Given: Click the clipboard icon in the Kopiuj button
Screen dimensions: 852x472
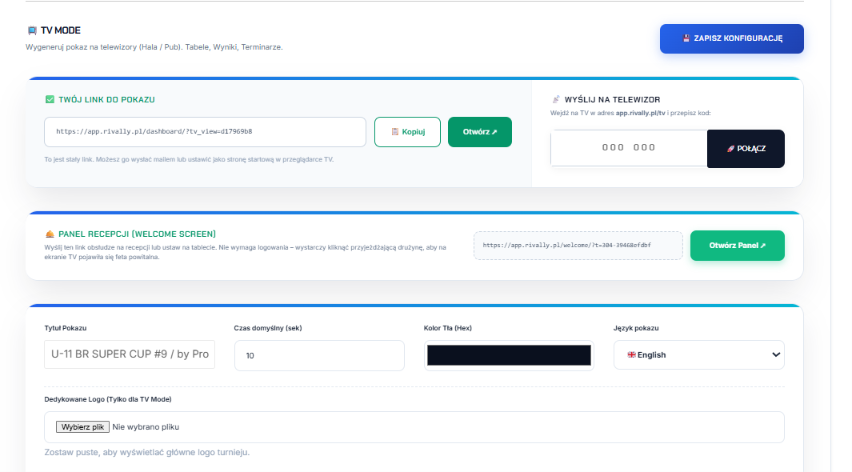Looking at the screenshot, I should 395,132.
